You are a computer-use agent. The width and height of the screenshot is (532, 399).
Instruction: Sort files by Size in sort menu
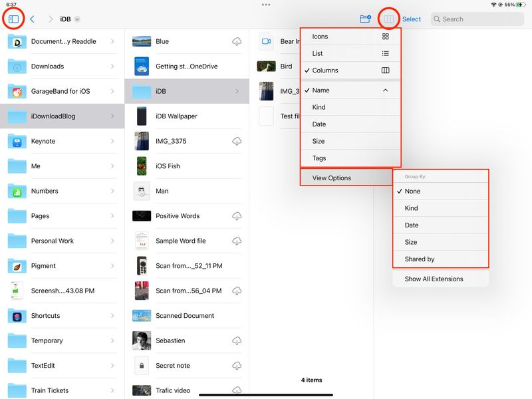tap(350, 141)
